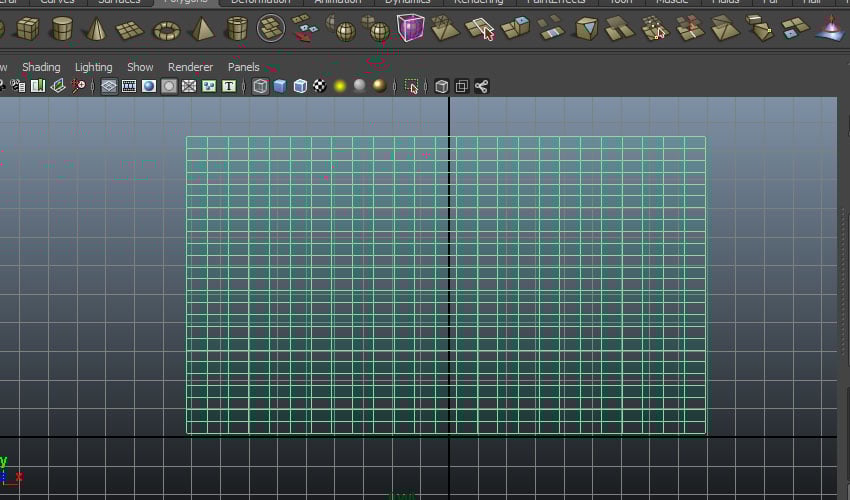Create a polygon cube from the shelf
Viewport: 850px width, 500px height.
click(x=27, y=29)
